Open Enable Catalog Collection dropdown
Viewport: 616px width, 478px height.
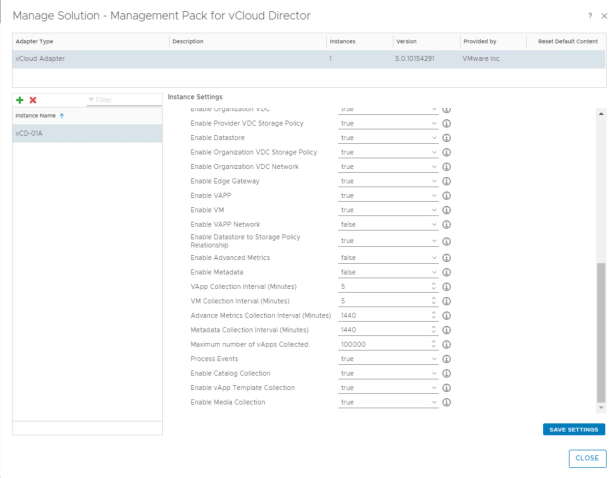point(388,373)
